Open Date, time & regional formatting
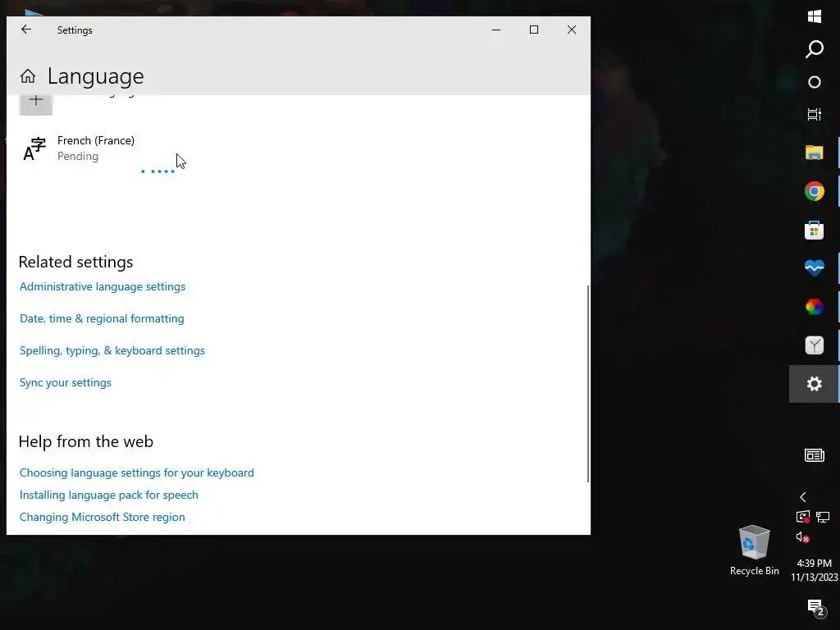Viewport: 840px width, 630px height. [102, 319]
